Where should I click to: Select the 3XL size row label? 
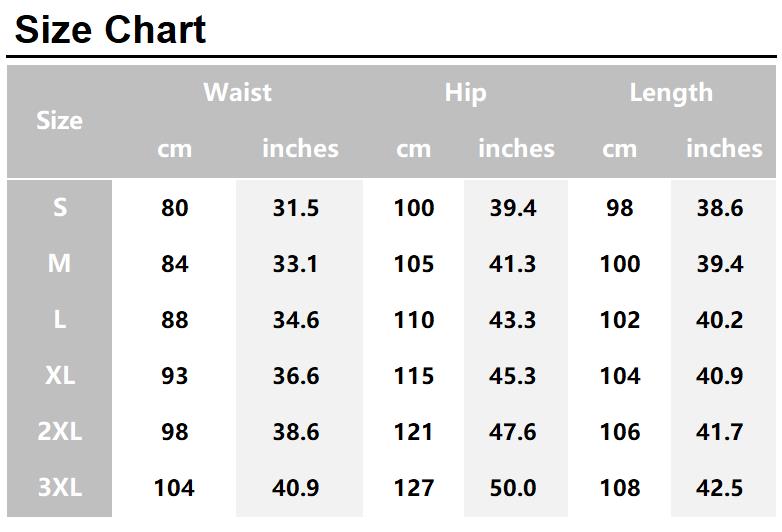pos(60,487)
